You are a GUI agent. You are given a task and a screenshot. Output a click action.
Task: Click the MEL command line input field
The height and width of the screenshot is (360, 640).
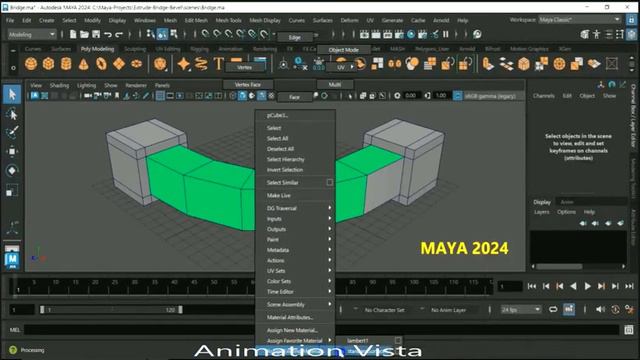click(322, 329)
